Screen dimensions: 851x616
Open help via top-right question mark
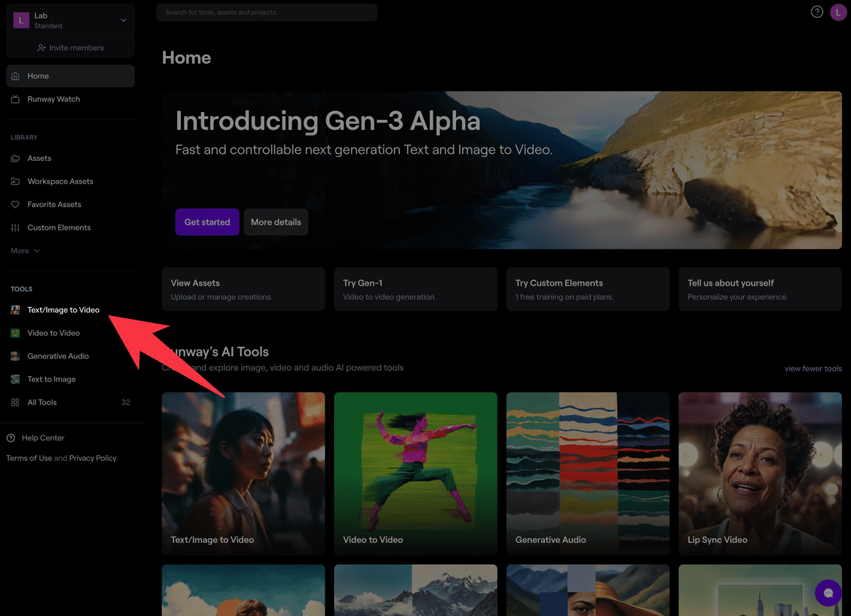pos(817,12)
